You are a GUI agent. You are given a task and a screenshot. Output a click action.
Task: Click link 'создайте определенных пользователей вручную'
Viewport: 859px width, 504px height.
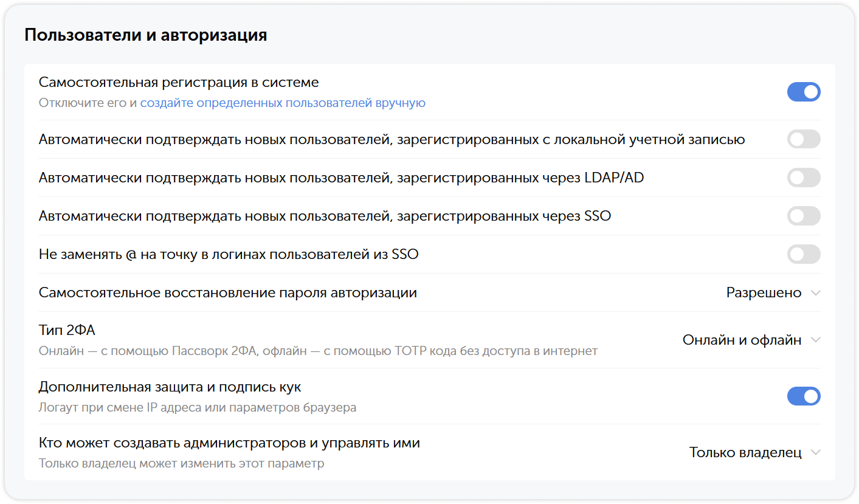pos(283,103)
